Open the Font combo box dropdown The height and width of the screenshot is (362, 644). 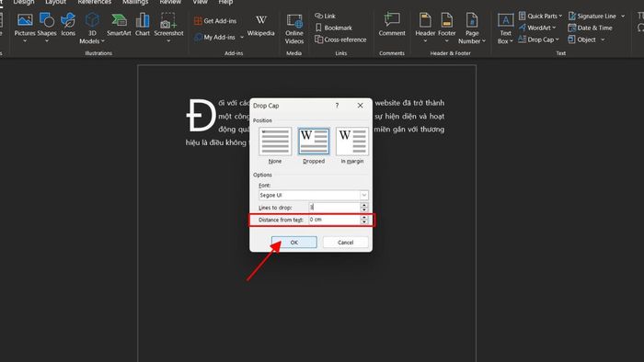point(364,195)
